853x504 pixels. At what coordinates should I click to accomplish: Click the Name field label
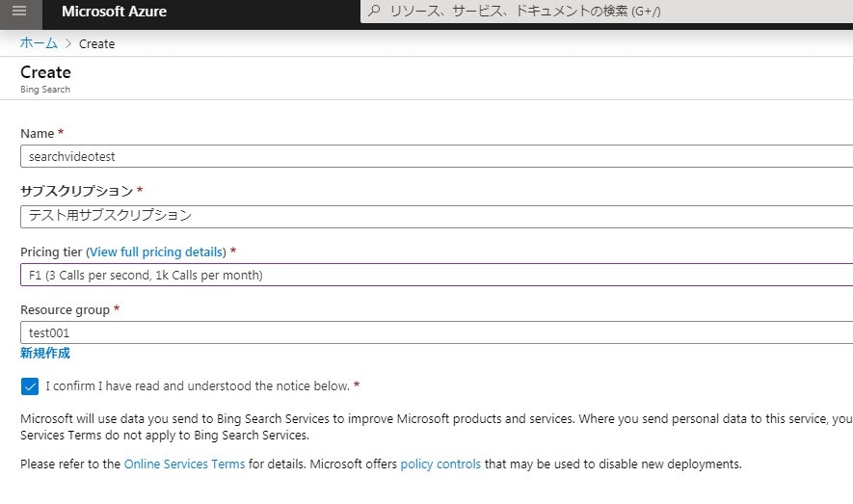tap(37, 134)
